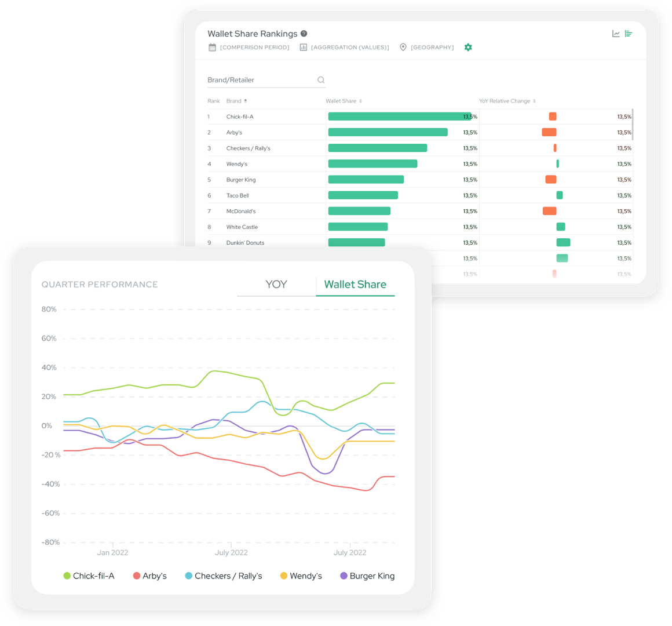Click the help icon beside Wallet Share Rankings

pyautogui.click(x=304, y=34)
